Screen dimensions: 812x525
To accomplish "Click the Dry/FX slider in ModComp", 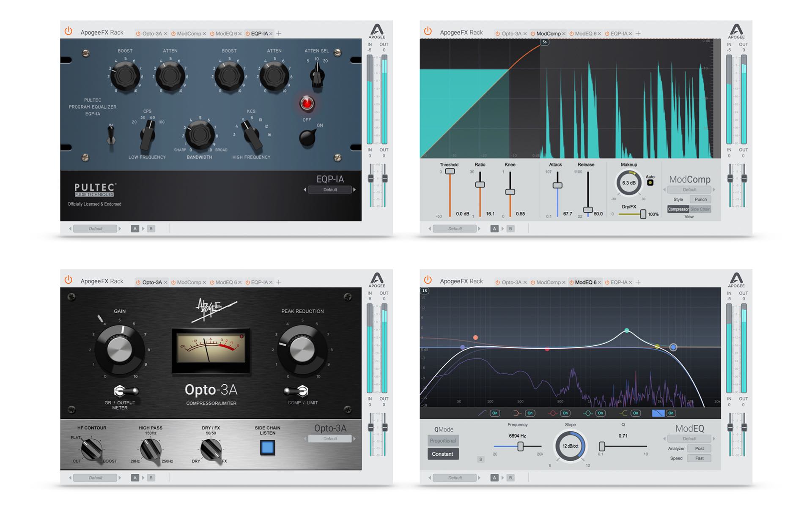I will click(x=643, y=214).
